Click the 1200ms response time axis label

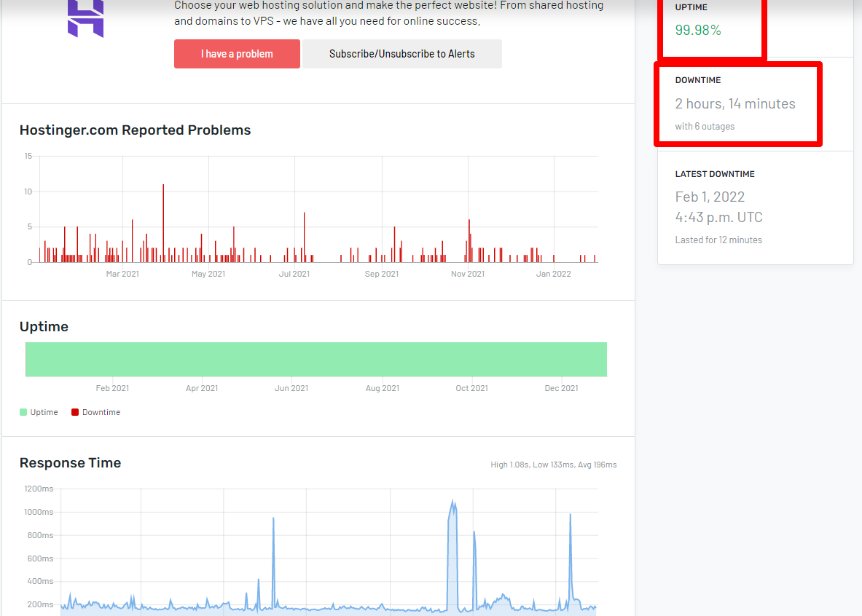point(39,489)
